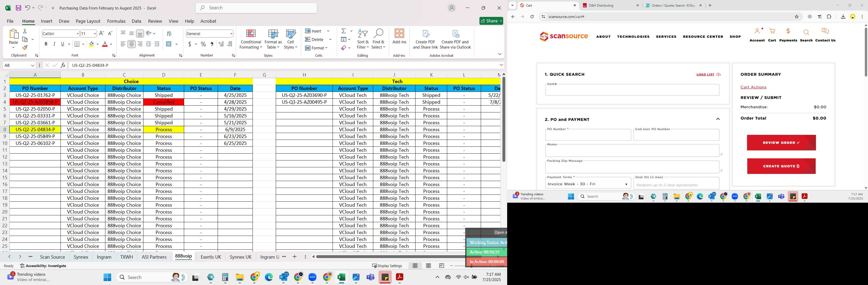Image resolution: width=868 pixels, height=285 pixels.
Task: Collapse the Excel ribbon with the chevron
Action: (x=499, y=54)
